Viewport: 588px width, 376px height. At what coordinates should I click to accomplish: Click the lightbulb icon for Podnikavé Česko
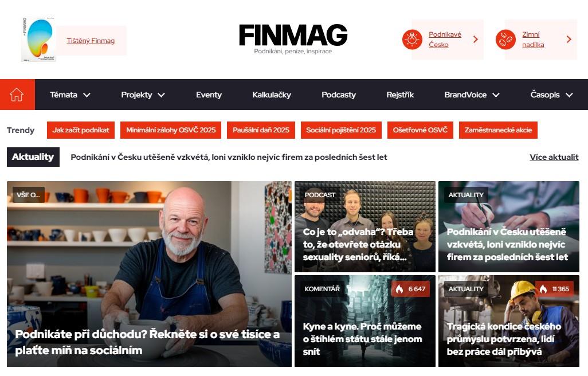click(x=412, y=40)
